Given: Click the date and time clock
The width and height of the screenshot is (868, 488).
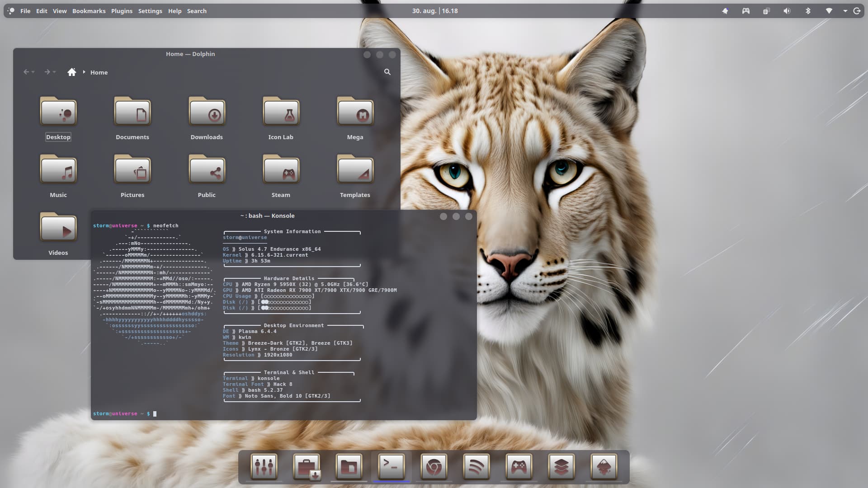Looking at the screenshot, I should 434,11.
